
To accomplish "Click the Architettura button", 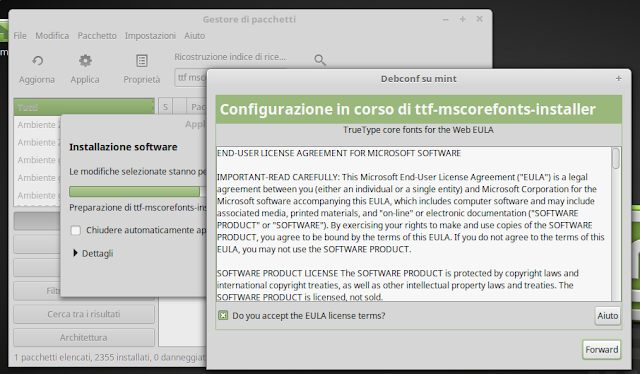I will pos(84,338).
